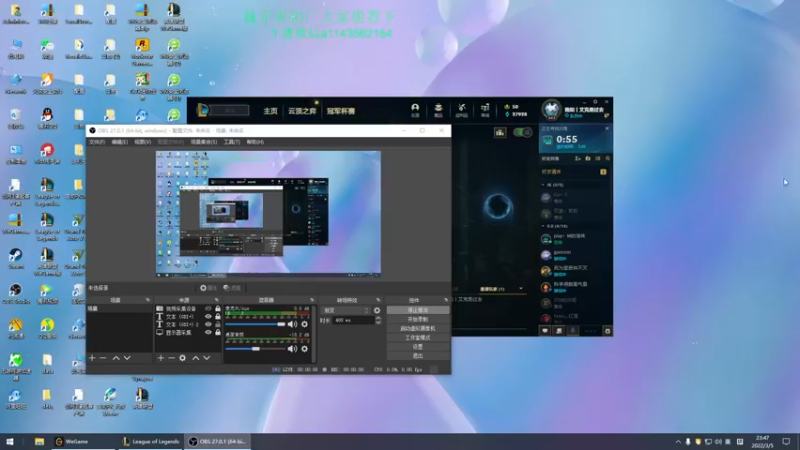Open the loot hammer icon in League client
The image size is (800, 450).
pos(461,110)
